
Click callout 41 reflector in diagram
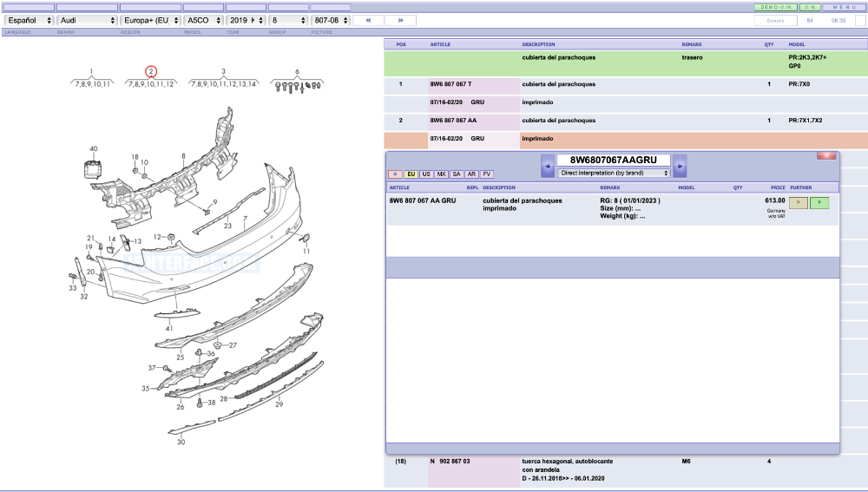coord(169,328)
